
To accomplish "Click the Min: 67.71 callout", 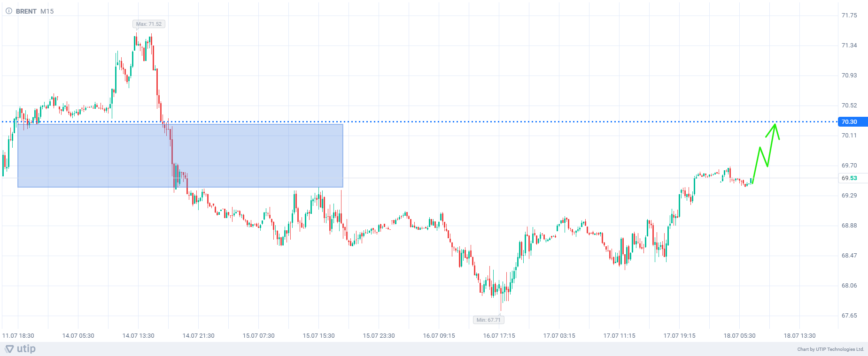I will point(488,320).
